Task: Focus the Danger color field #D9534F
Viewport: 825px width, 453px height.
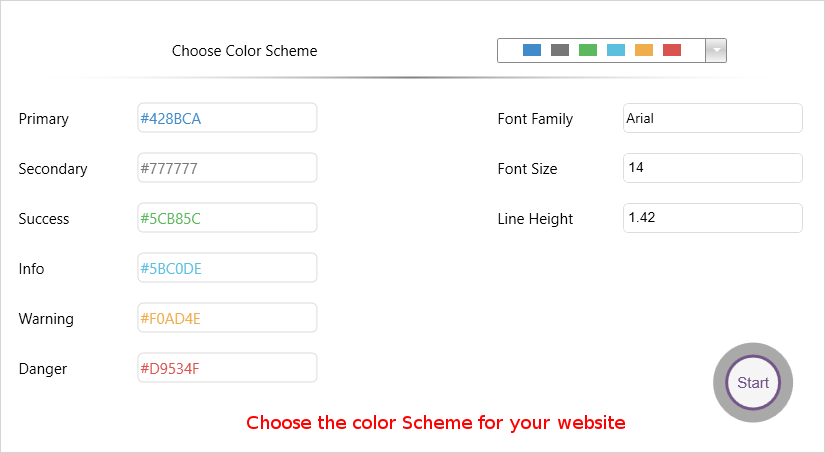Action: point(227,368)
